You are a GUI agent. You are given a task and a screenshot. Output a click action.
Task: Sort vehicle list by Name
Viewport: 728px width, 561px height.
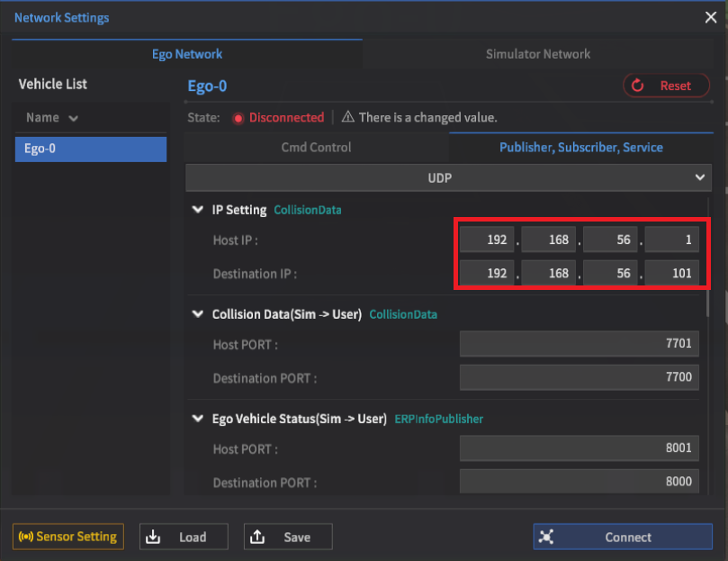[51, 118]
